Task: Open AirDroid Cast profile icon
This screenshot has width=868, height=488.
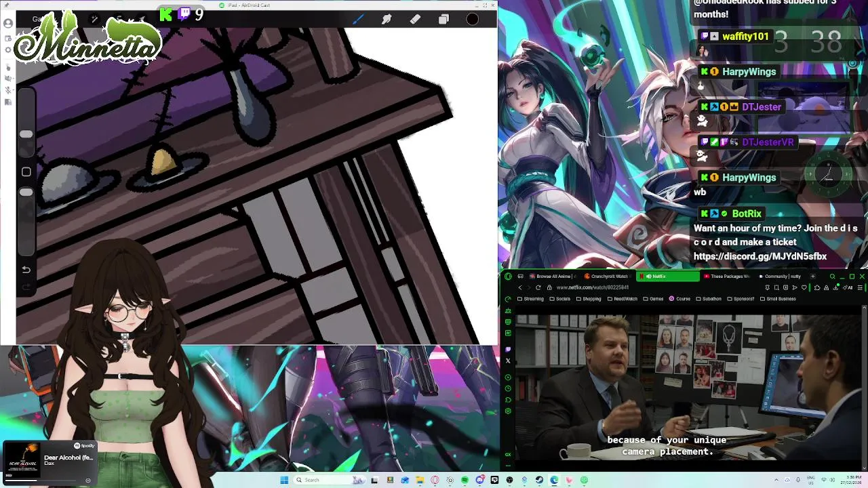Action: [x=8, y=24]
